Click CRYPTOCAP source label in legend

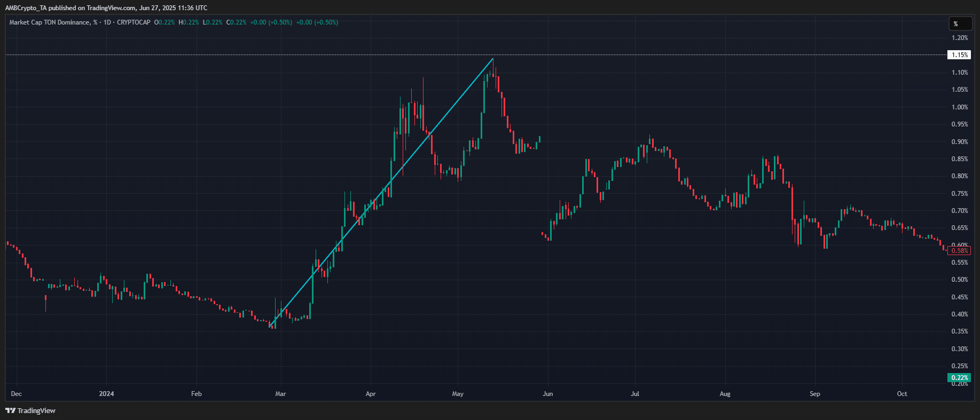(134, 22)
